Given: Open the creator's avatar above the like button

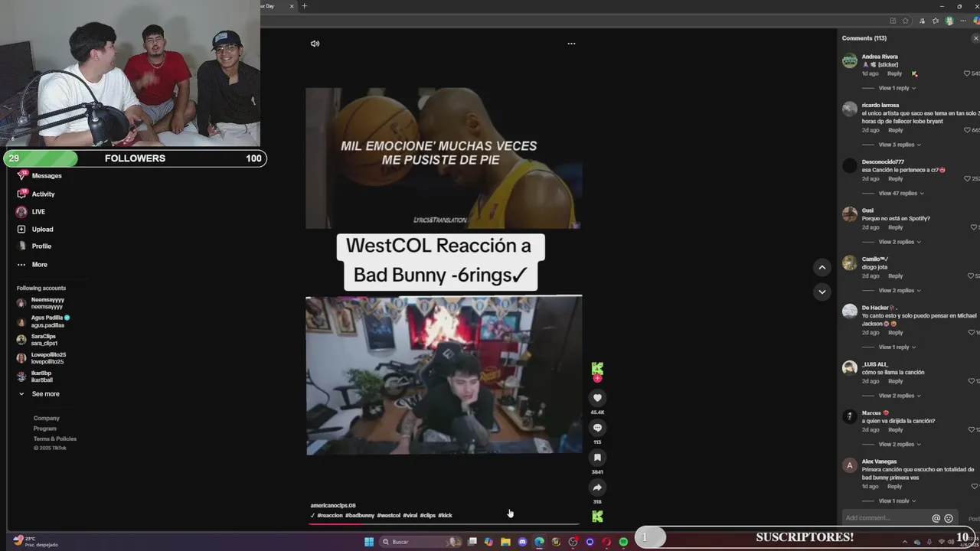Looking at the screenshot, I should coord(597,370).
